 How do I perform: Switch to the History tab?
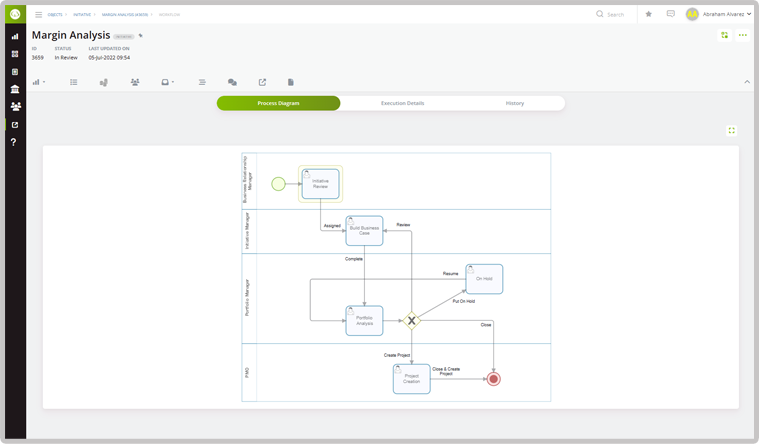[515, 103]
